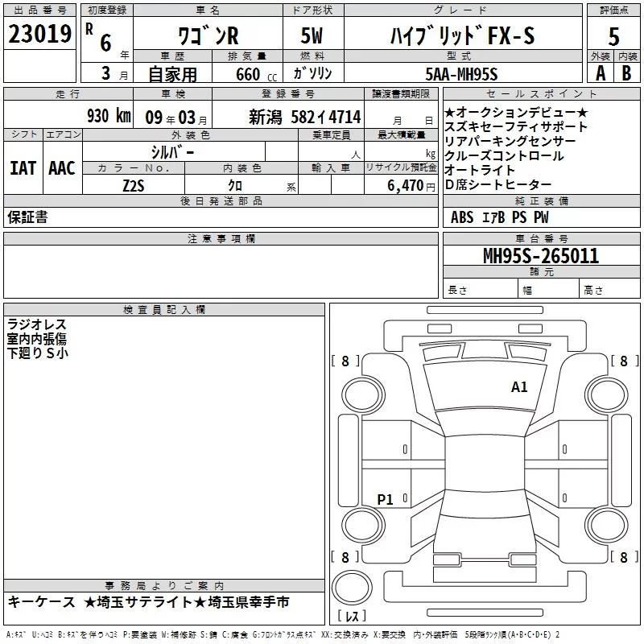644x644 pixels.
Task: Click the P1 damage mark on the diagram
Action: tap(385, 499)
